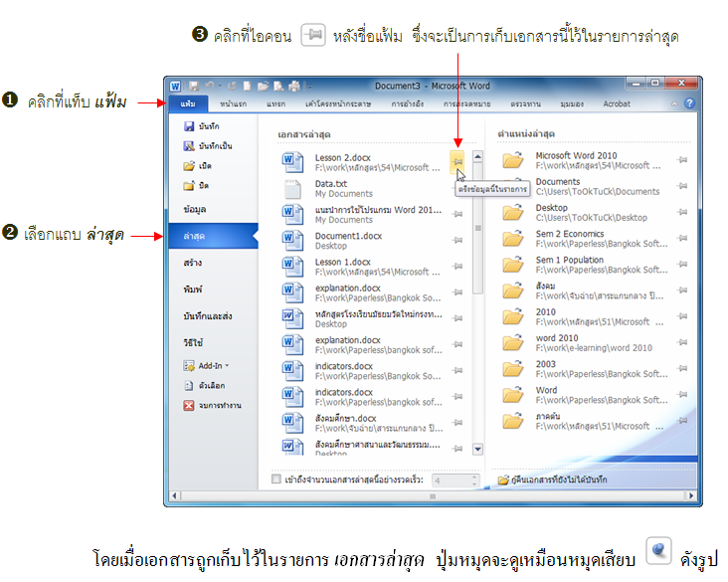
Task: Open the word 2010 folder icon
Action: pos(513,342)
